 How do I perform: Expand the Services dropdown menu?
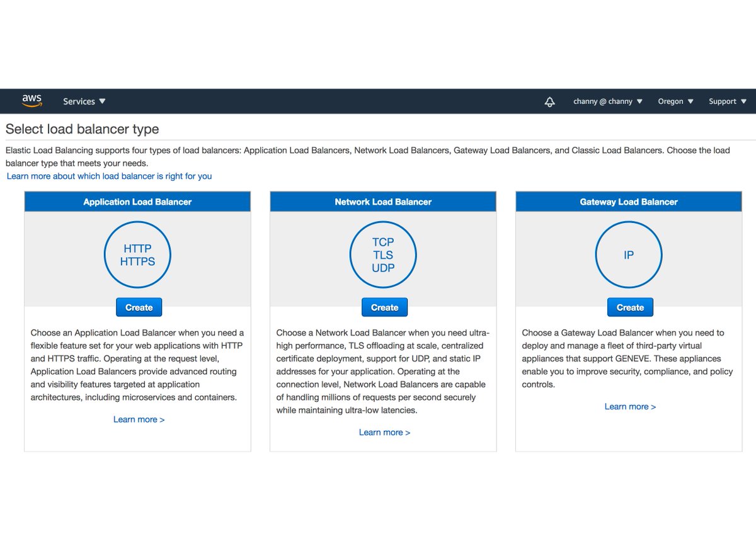click(x=84, y=101)
